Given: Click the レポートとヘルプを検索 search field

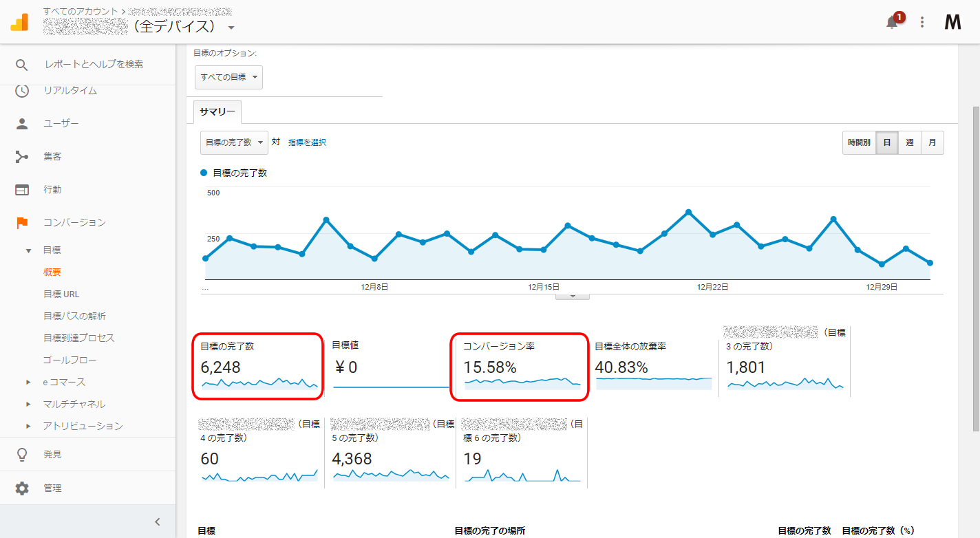Looking at the screenshot, I should pos(94,64).
